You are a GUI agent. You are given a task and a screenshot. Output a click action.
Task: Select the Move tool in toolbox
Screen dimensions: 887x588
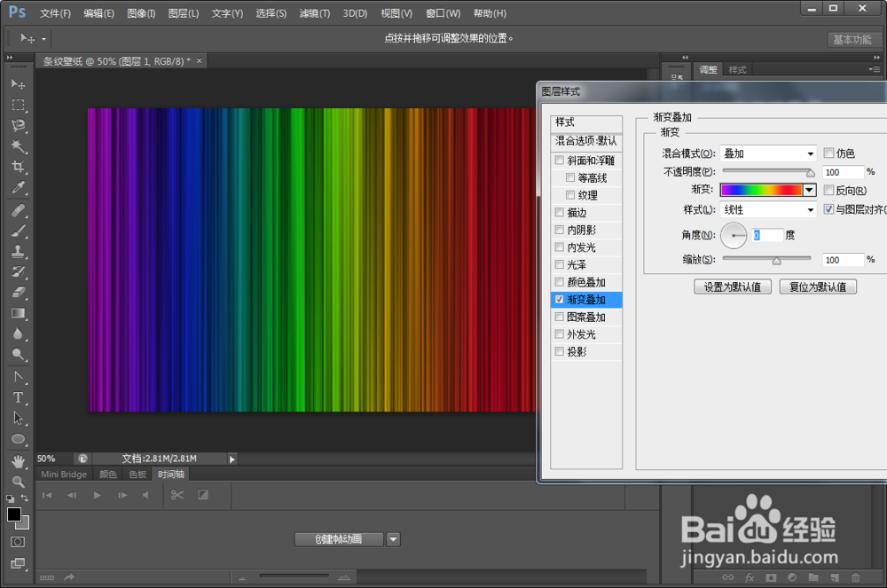[x=18, y=84]
